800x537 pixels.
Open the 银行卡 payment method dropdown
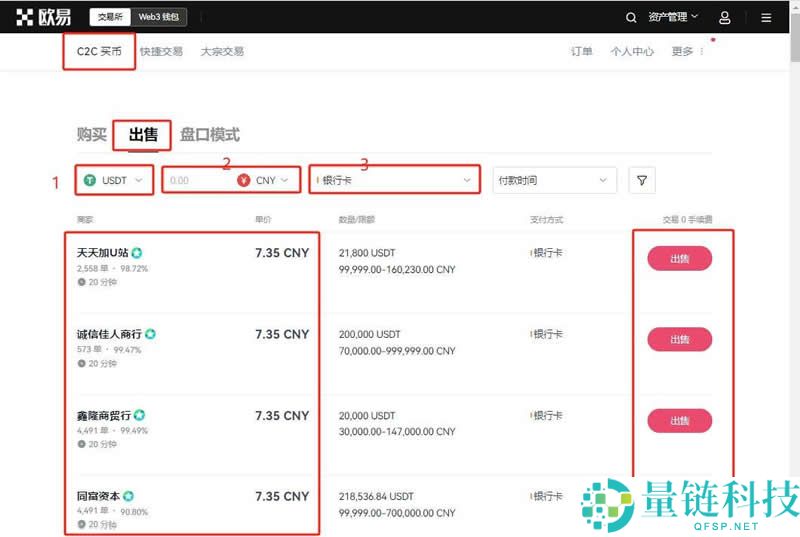pos(394,180)
